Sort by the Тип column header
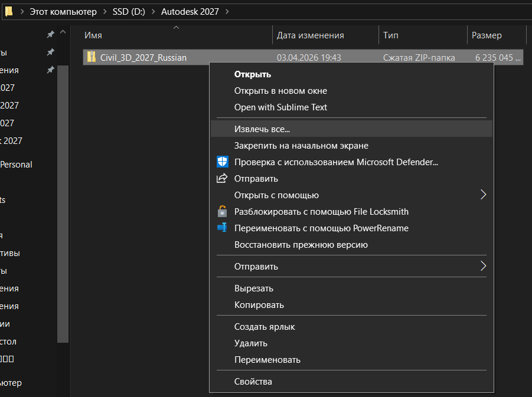Screen dimensions: 532x397 tap(390, 35)
